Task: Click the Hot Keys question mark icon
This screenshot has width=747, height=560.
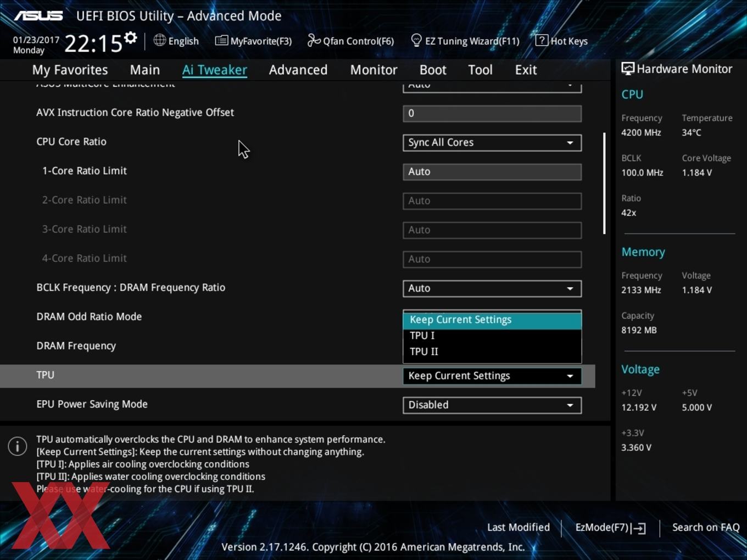Action: (x=542, y=40)
